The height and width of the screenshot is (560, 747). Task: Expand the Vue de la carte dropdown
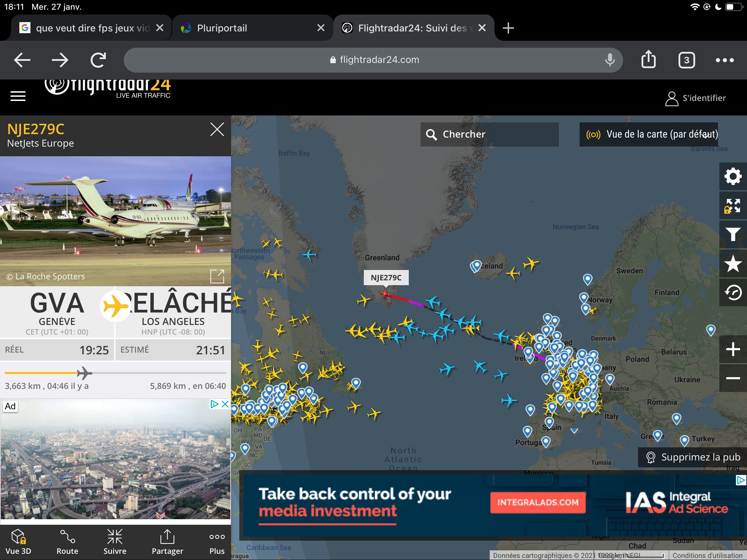649,134
